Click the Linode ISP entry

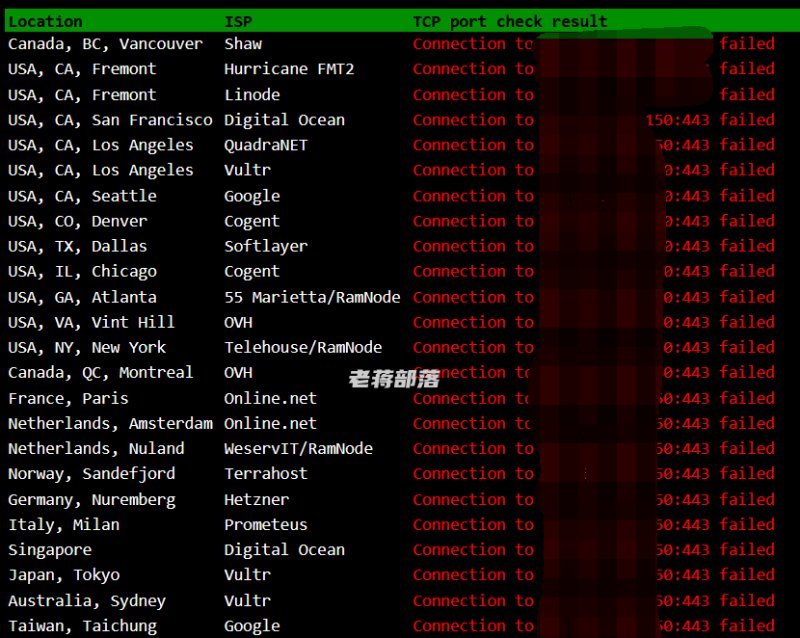[252, 94]
